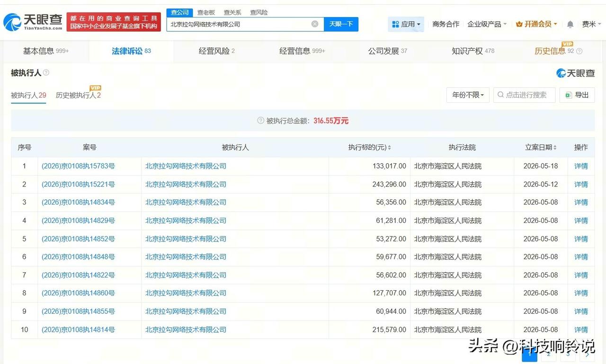Click the search magnifier icon
The width and height of the screenshot is (606, 364).
[x=501, y=95]
